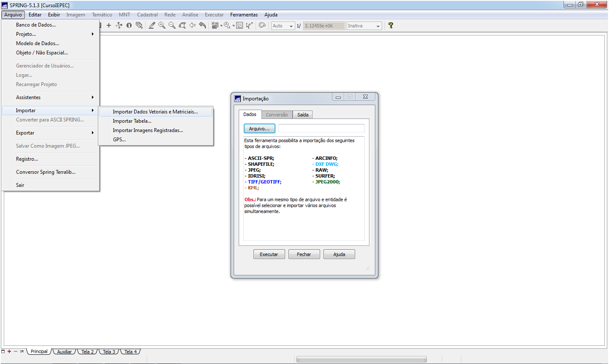Switch to the Tela 2 tab

pos(88,352)
